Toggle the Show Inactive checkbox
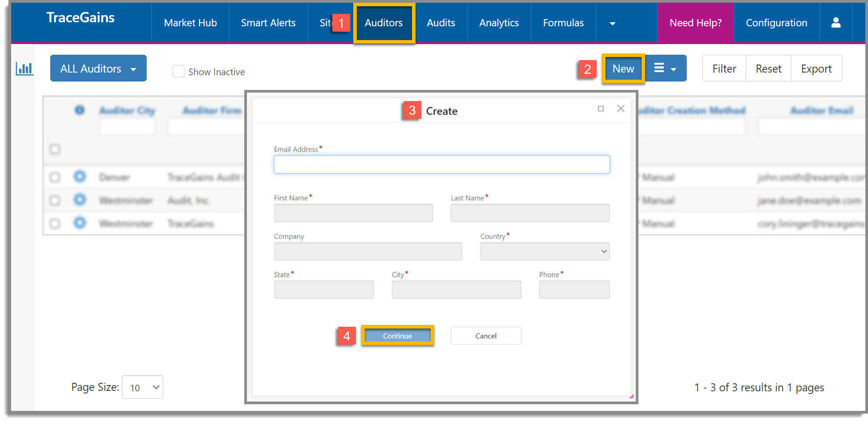 [178, 71]
